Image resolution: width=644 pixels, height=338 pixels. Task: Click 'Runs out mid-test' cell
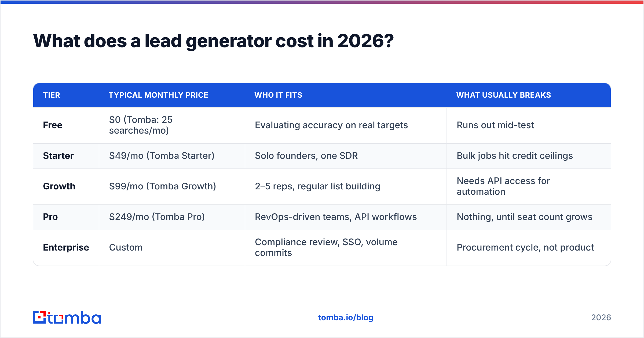529,125
